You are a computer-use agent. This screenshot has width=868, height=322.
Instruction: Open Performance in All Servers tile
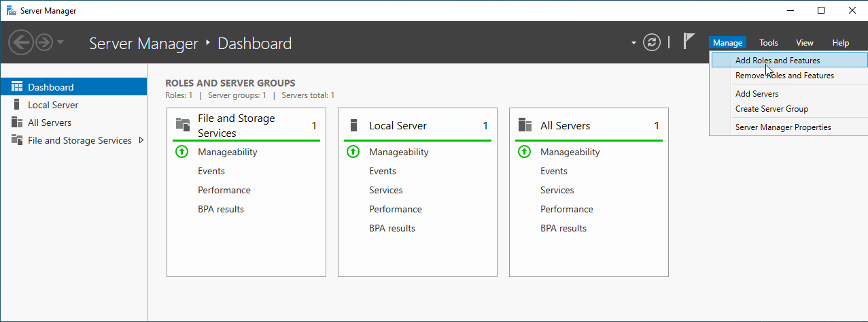[x=567, y=209]
